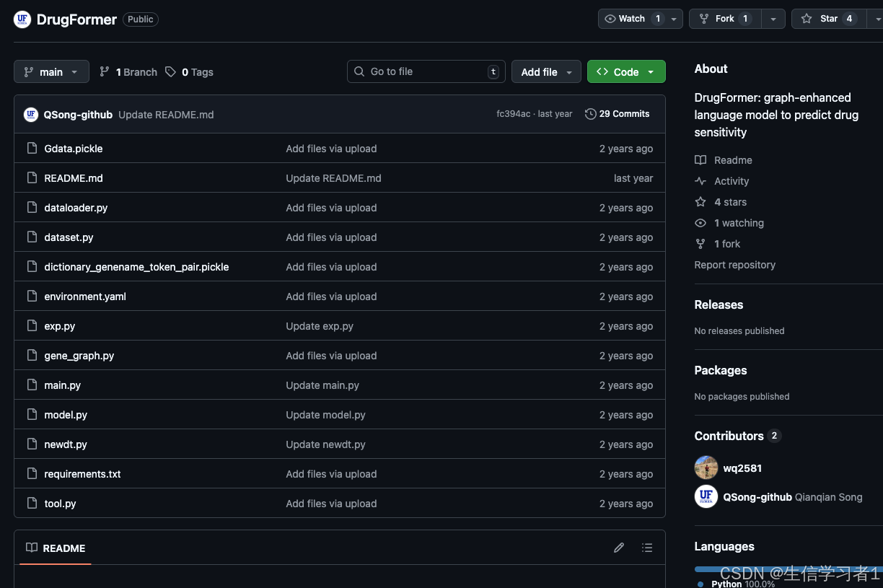Open the wq2581 contributor avatar

click(706, 468)
